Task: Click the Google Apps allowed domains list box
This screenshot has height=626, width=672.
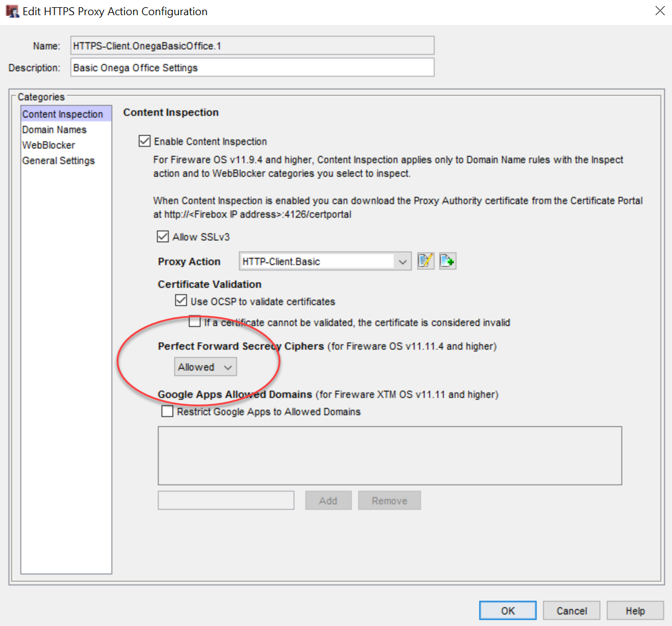Action: 390,456
